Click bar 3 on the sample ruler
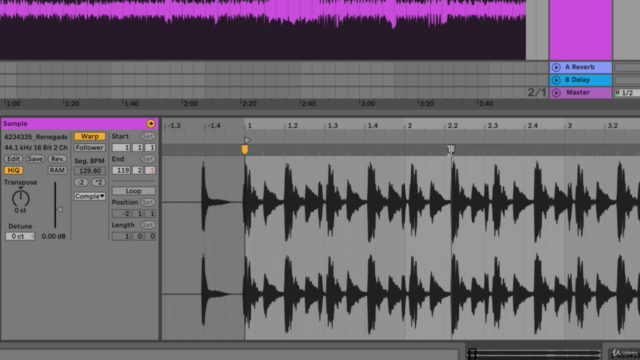The height and width of the screenshot is (360, 640). tap(569, 126)
